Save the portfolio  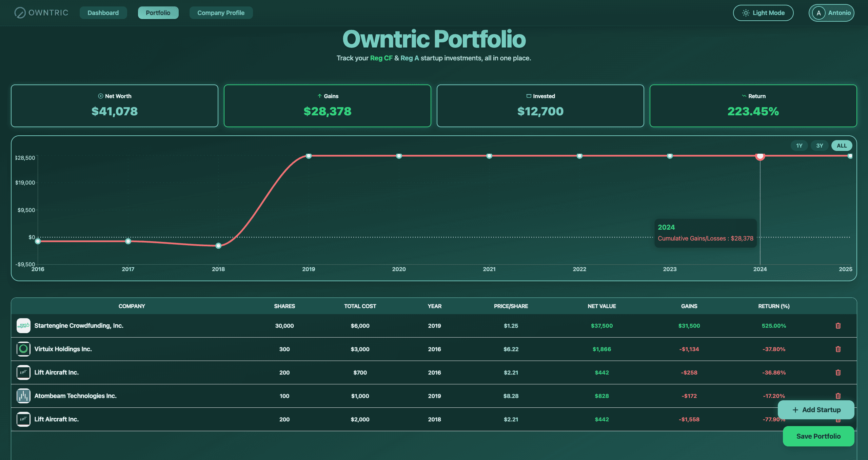click(x=818, y=436)
